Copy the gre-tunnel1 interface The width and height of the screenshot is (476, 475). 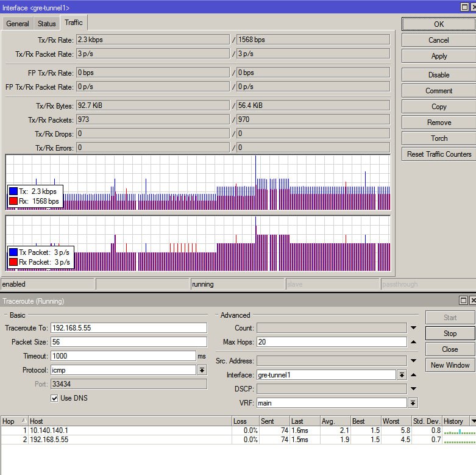[439, 107]
